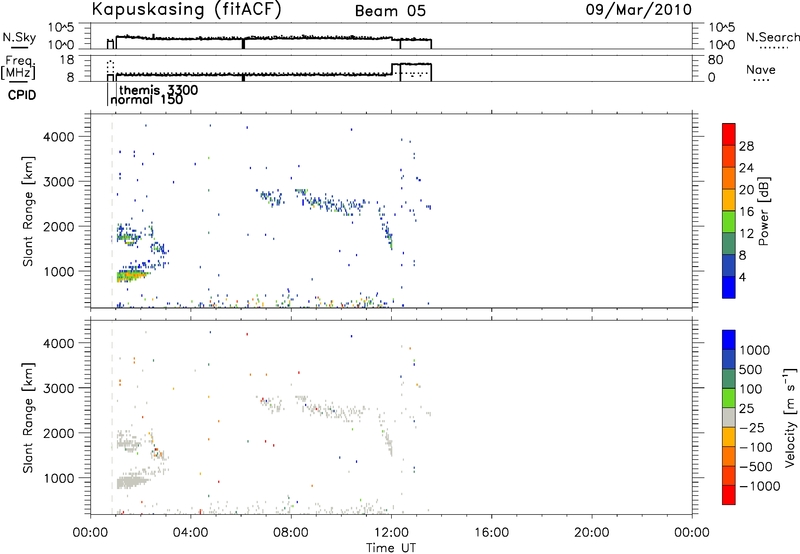Pick the bright blue bottom segment of the Power colorbar
The width and height of the screenshot is (800, 554).
tap(729, 287)
